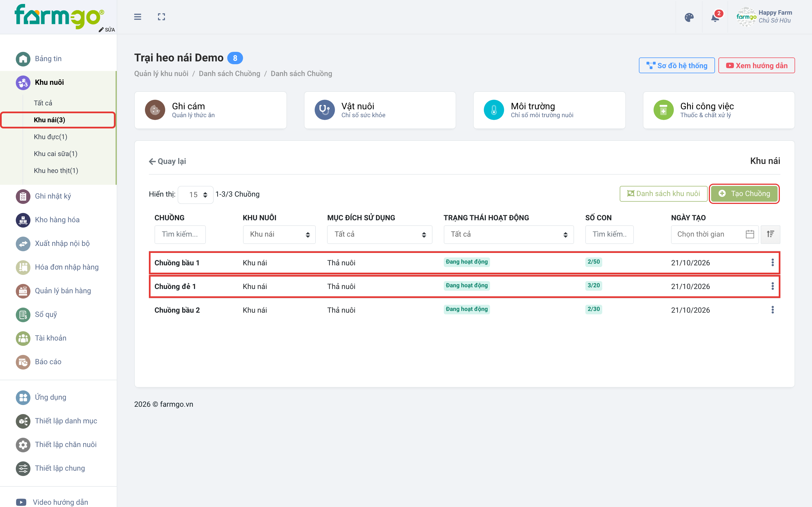Image resolution: width=812 pixels, height=507 pixels.
Task: Toggle fullscreen mode icon
Action: point(161,17)
